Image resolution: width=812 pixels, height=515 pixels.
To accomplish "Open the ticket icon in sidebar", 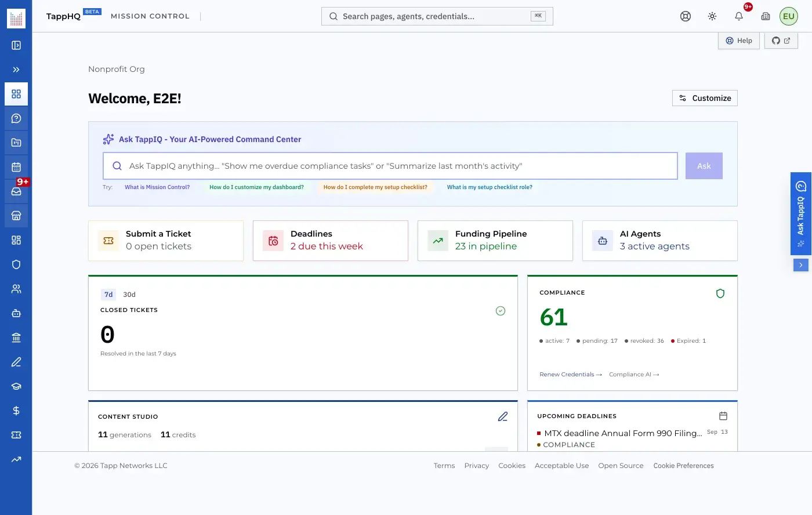I will coord(16,435).
